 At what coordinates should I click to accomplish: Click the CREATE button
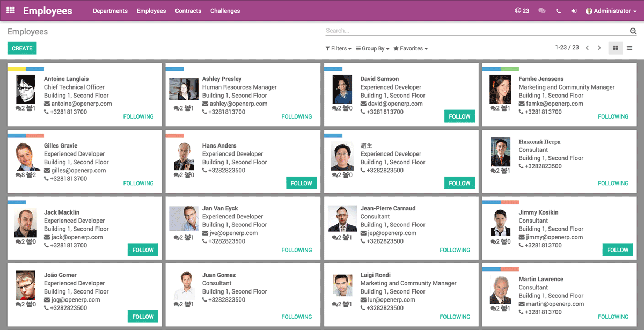point(21,48)
